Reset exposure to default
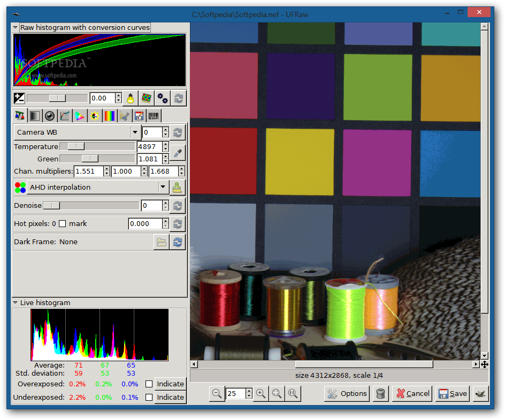Image resolution: width=505 pixels, height=420 pixels. coord(179,98)
